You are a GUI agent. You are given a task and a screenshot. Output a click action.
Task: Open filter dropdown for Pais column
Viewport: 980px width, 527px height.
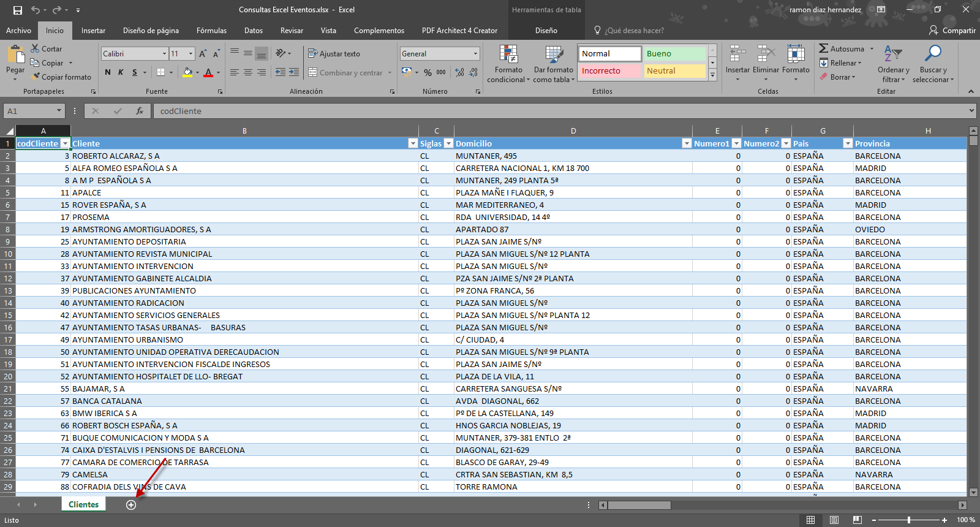848,143
